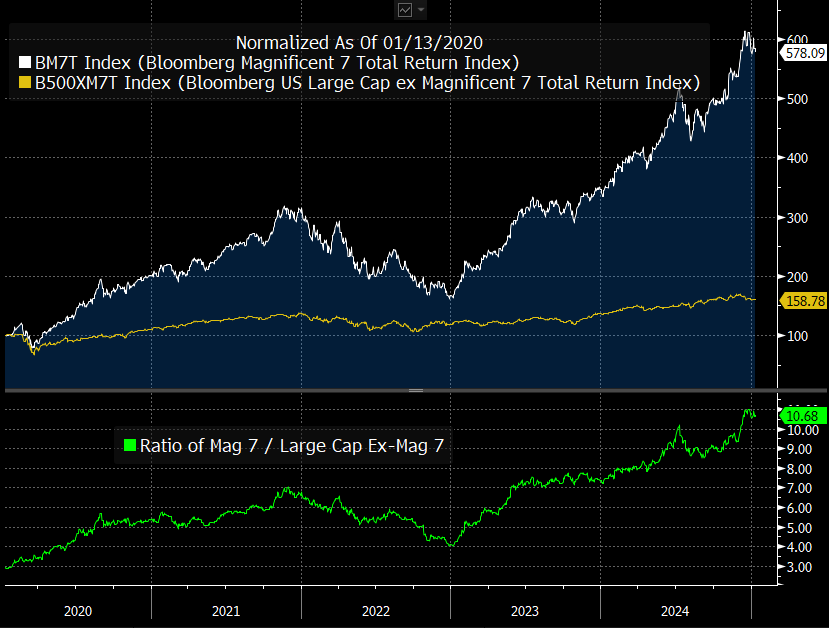Click the 9.00 tick on ratio axis
The width and height of the screenshot is (829, 628).
[799, 449]
